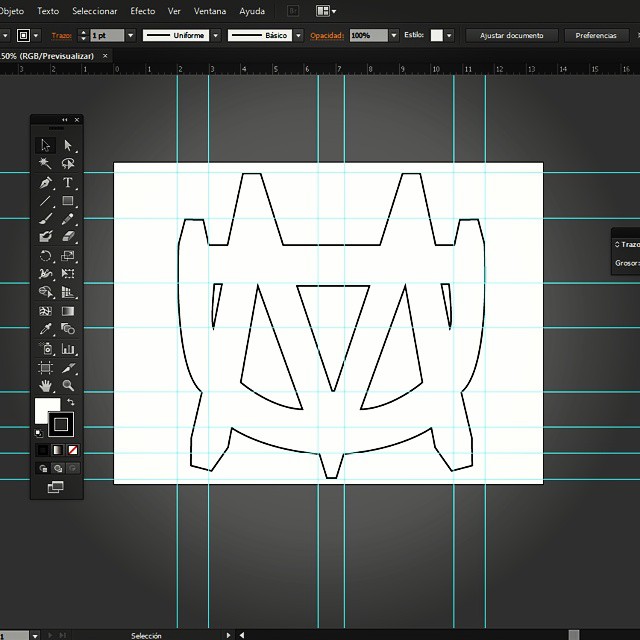Activate the Perspective Grid tool
This screenshot has height=640, width=640.
[68, 292]
